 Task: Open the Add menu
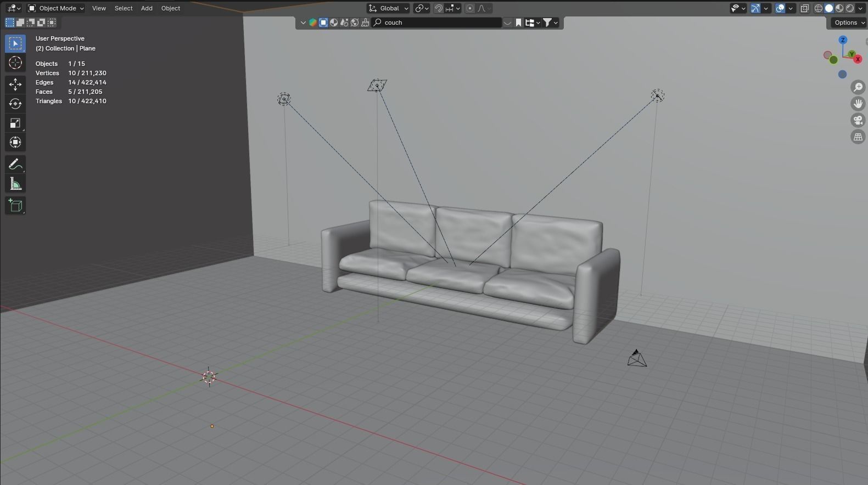click(147, 8)
